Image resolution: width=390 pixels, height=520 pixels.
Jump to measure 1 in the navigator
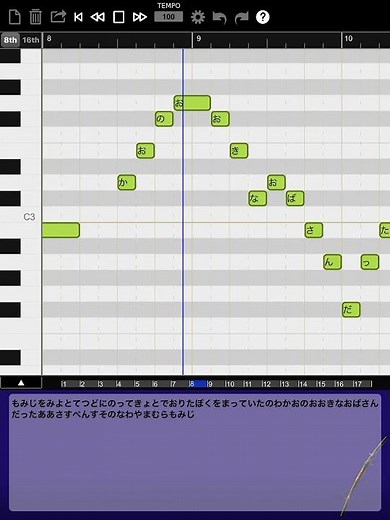[x=64, y=384]
